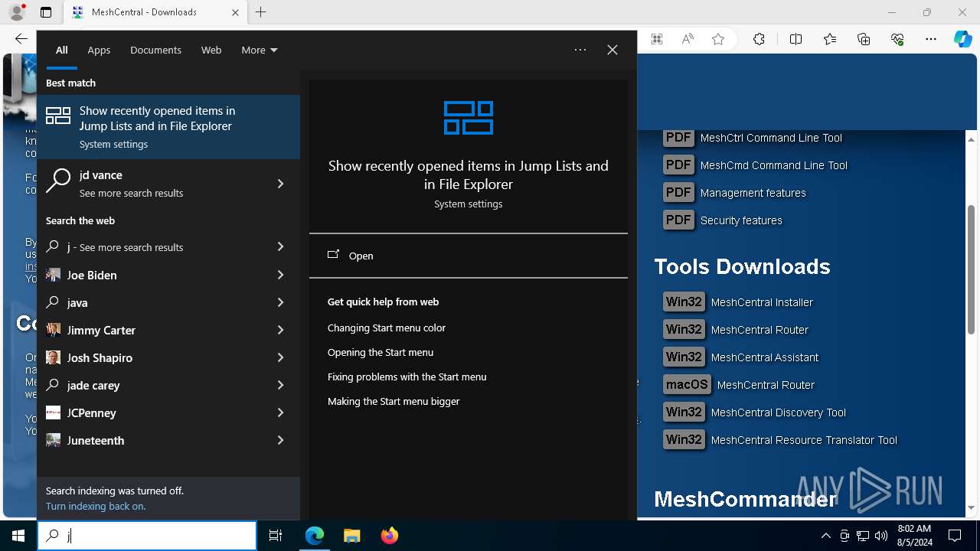Expand the More filter dropdown
The image size is (980, 551).
[x=260, y=50]
